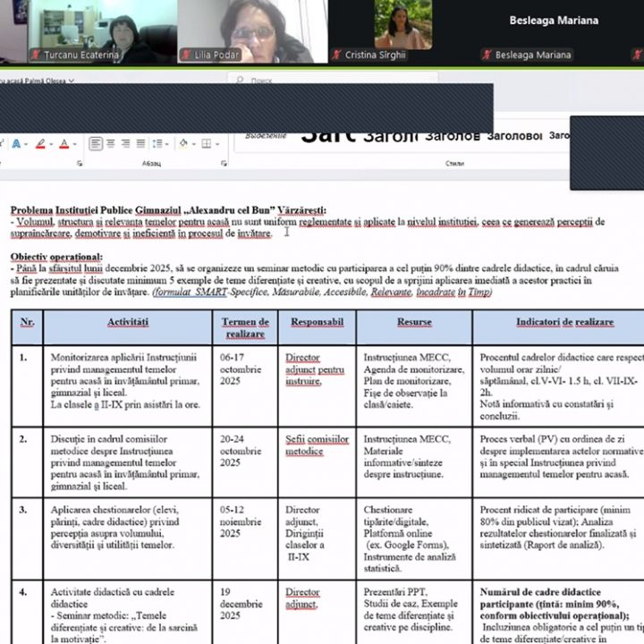
Task: Open the Абзац paragraph settings launcher
Action: pos(221,165)
